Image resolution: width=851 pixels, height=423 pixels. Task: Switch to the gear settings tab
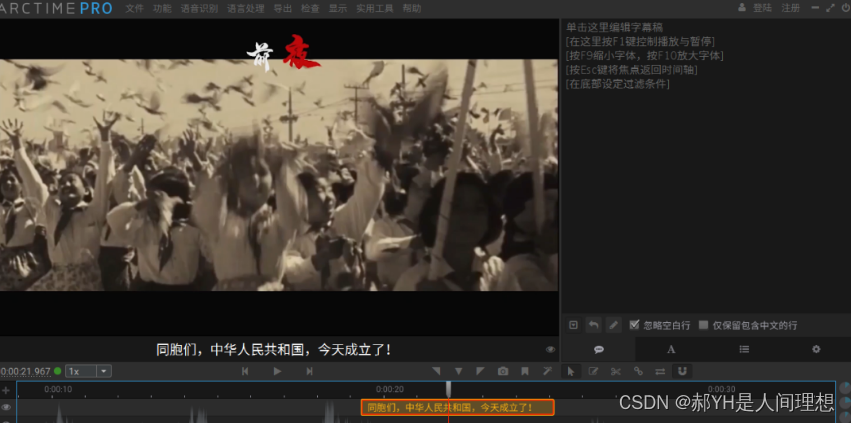tap(816, 350)
